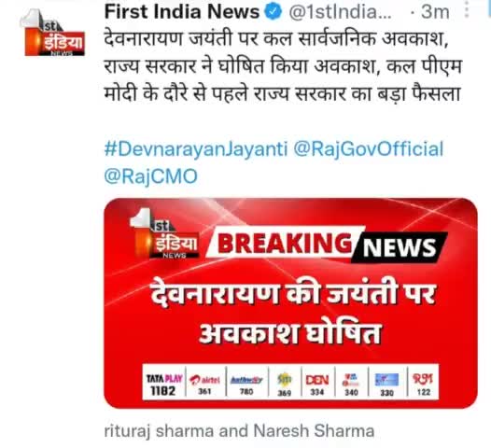
Task: Open the First India News profile avatar
Action: 52,33
